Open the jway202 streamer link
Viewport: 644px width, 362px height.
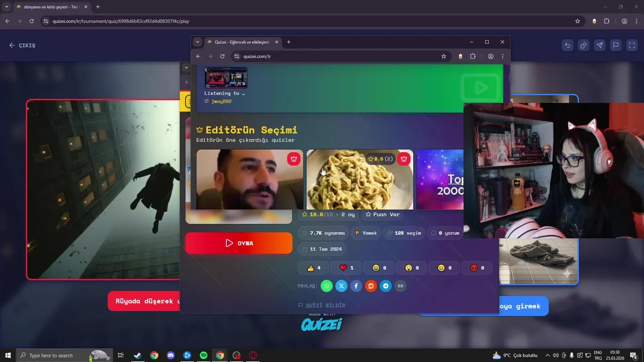[x=218, y=102]
